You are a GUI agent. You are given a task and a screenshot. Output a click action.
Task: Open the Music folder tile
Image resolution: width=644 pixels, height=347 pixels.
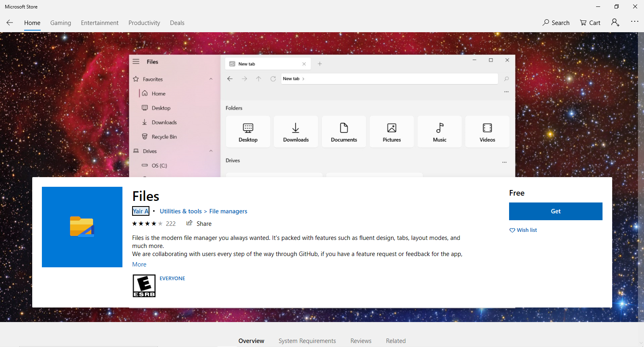[x=440, y=132]
